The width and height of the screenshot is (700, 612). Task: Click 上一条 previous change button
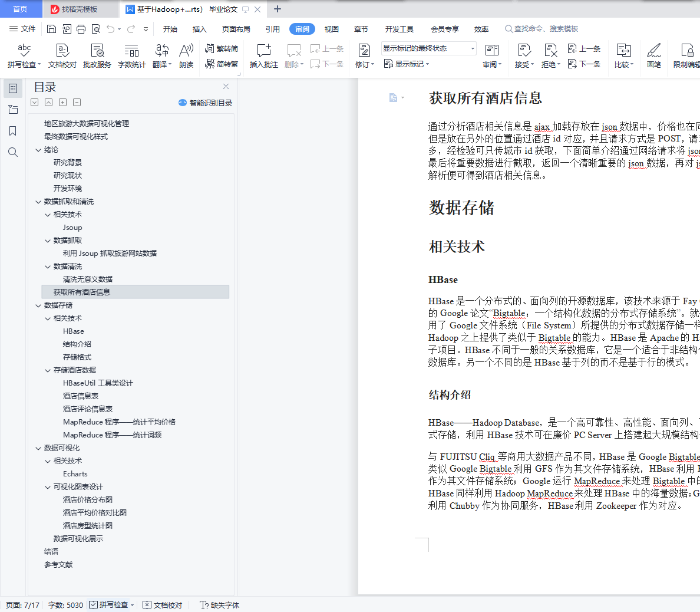(x=585, y=49)
